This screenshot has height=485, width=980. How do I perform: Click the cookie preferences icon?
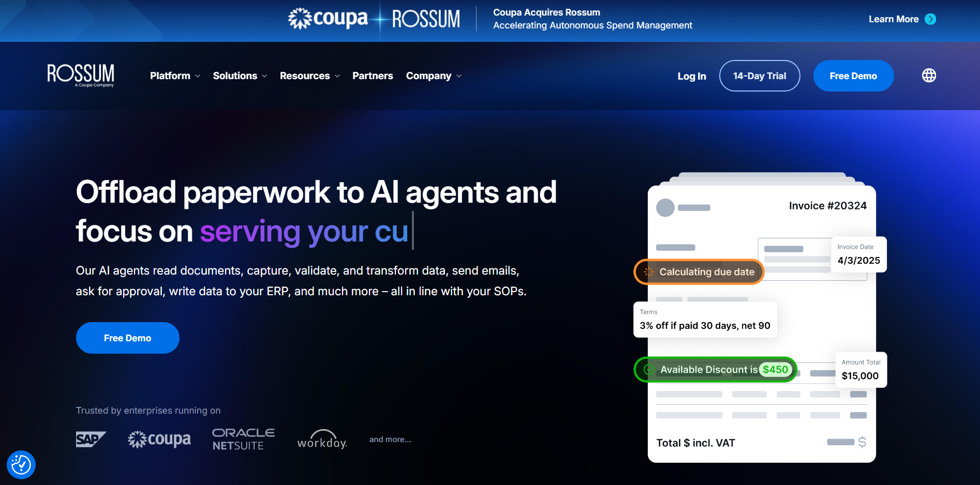point(21,465)
